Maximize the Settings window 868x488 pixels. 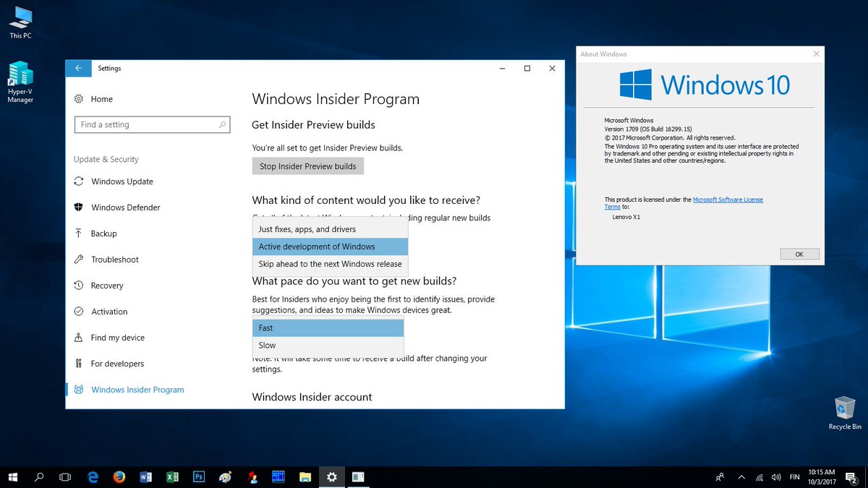pos(527,68)
